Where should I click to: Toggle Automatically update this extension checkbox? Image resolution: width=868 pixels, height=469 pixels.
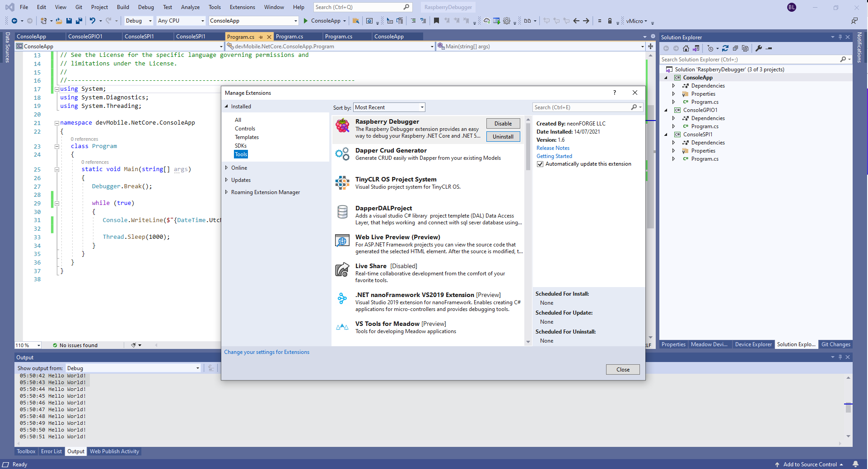(540, 164)
